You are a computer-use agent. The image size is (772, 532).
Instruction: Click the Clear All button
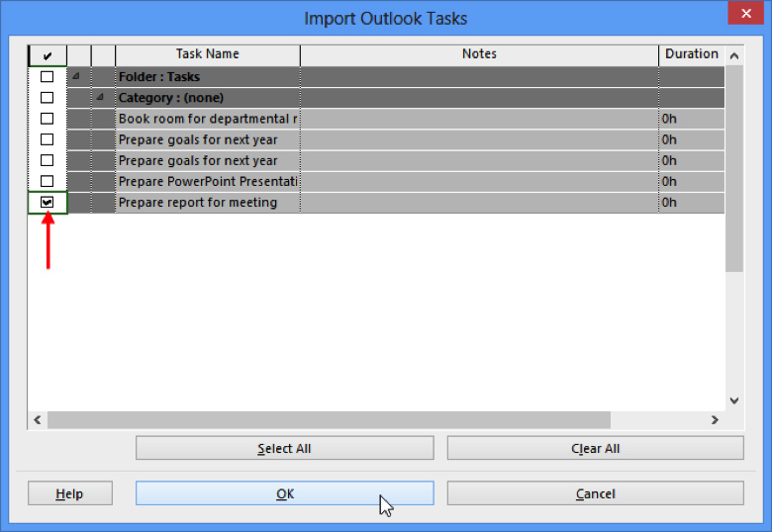coord(595,448)
